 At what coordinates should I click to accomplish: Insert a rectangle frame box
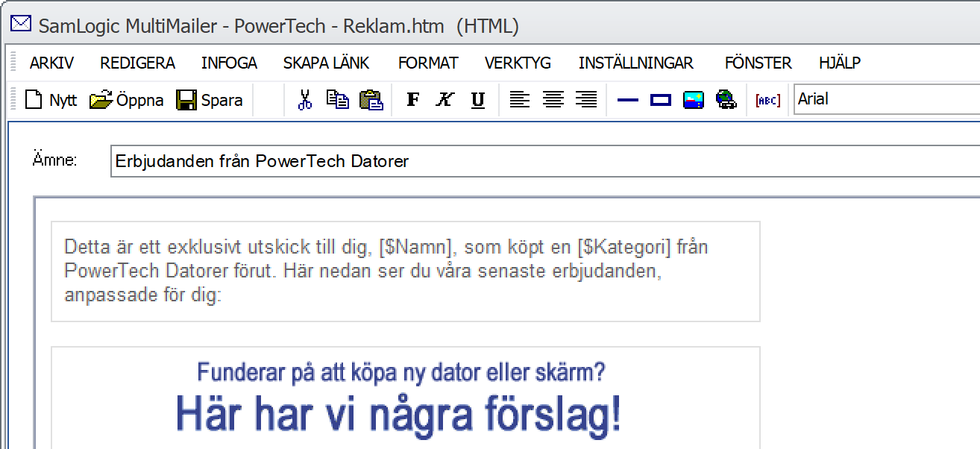pos(661,100)
